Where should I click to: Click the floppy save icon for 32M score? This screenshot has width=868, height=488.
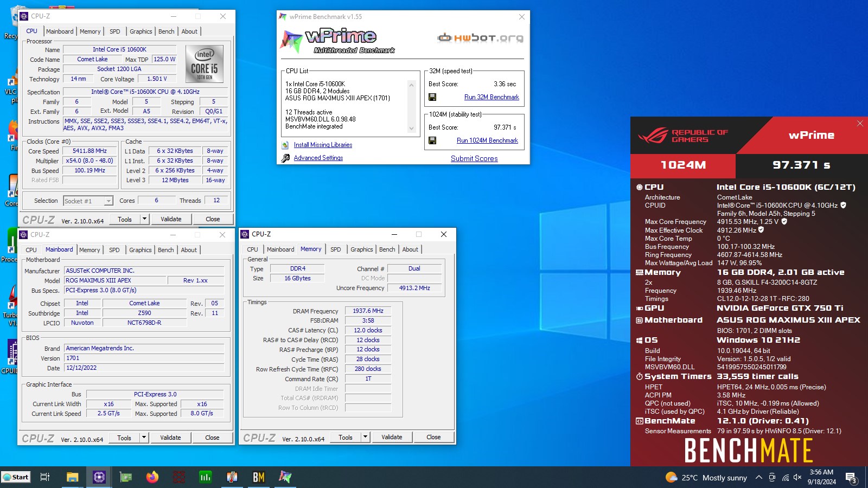[x=432, y=97]
